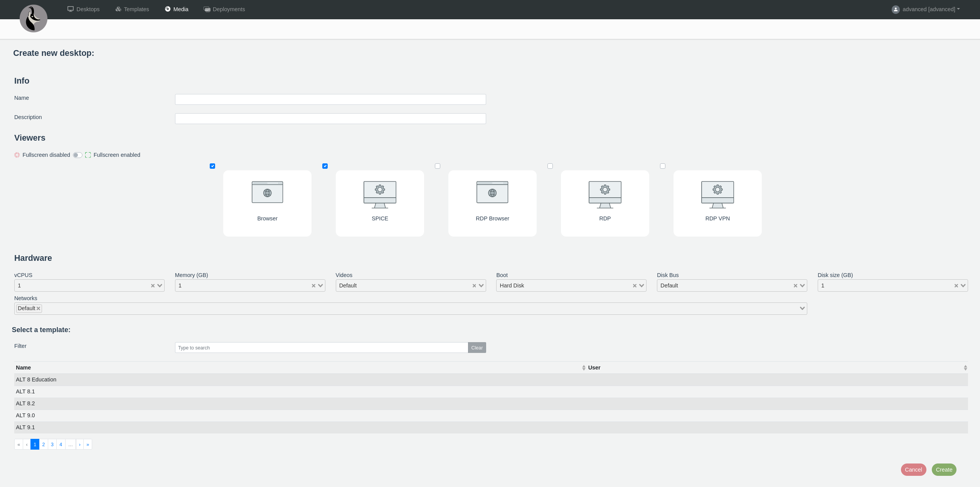Open the Boot dropdown

(x=642, y=286)
